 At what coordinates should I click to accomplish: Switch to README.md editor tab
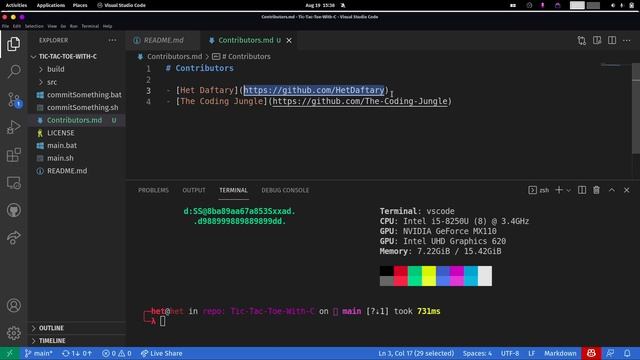point(163,40)
